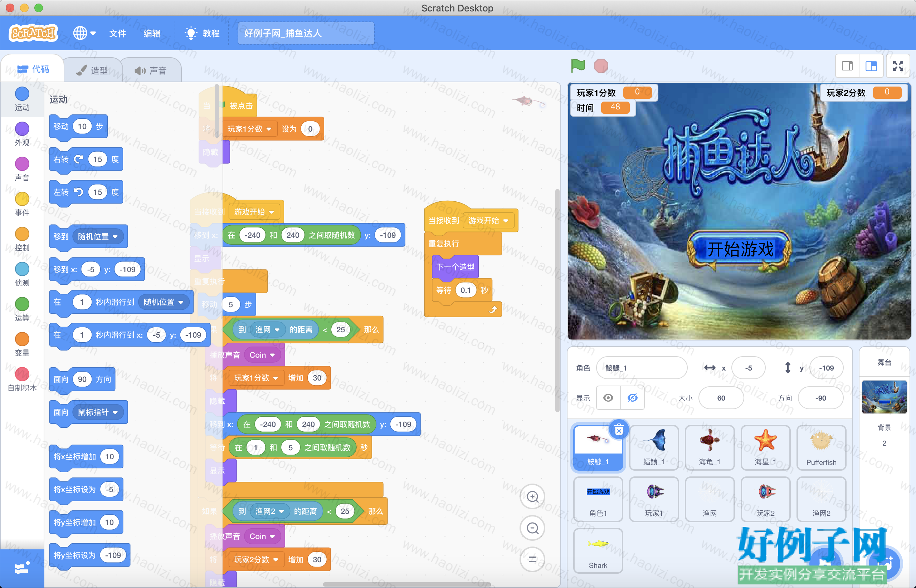Select the 海星_1 sprite
The image size is (916, 588).
pyautogui.click(x=765, y=448)
